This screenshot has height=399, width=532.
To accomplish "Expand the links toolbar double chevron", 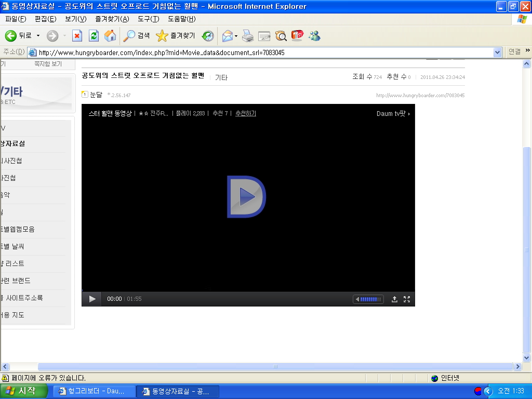I will (x=528, y=50).
